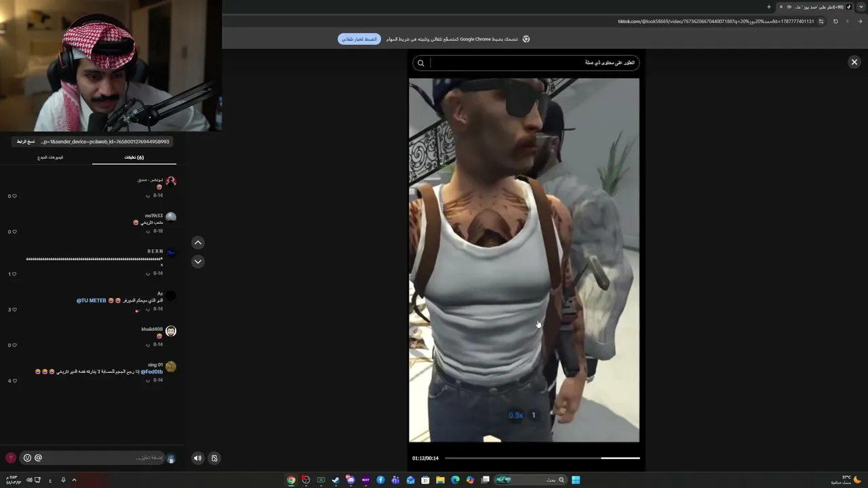Go to the previous video with the up chevron
The width and height of the screenshot is (868, 488).
pyautogui.click(x=198, y=243)
